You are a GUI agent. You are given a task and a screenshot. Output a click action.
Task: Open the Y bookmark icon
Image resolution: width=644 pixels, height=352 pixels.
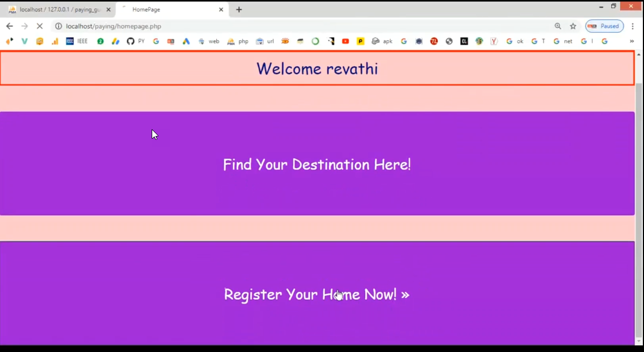point(494,41)
